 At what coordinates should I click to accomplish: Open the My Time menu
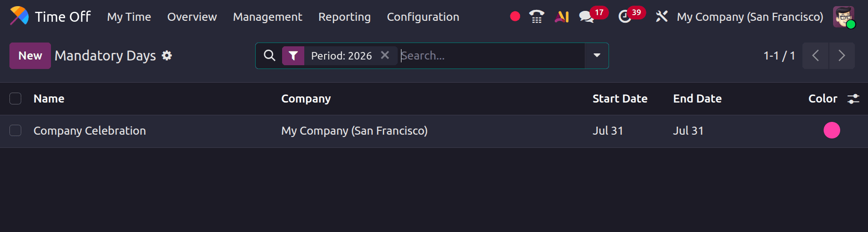129,17
